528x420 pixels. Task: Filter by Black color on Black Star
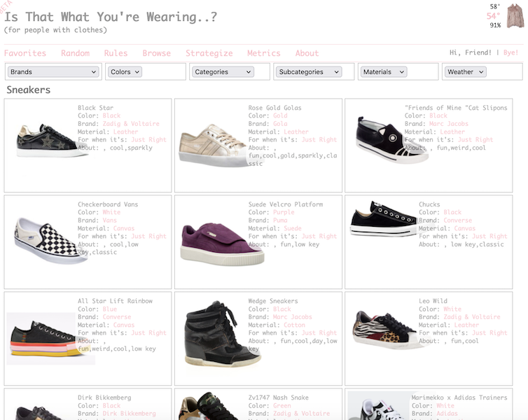111,115
